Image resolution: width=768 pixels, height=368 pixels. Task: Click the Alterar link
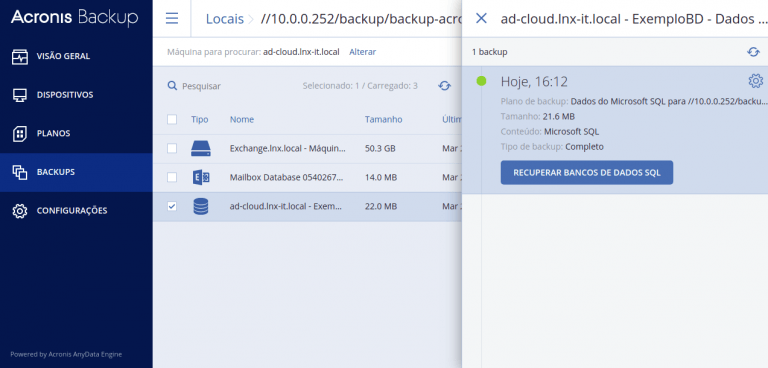[x=362, y=51]
